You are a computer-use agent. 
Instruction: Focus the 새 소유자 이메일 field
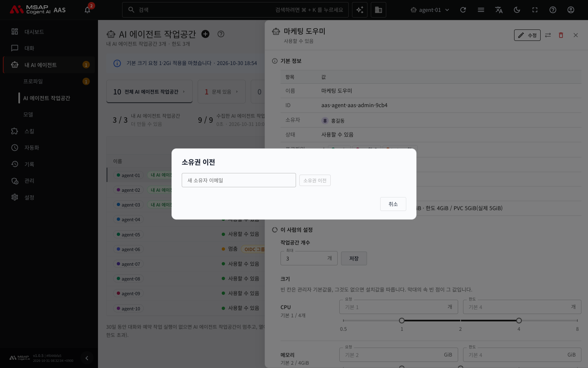click(x=239, y=180)
